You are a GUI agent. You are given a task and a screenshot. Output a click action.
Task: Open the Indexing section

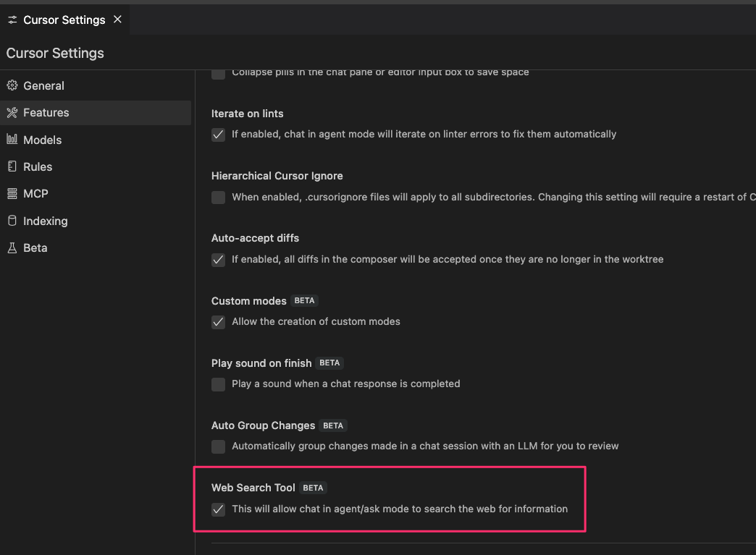click(x=96, y=221)
